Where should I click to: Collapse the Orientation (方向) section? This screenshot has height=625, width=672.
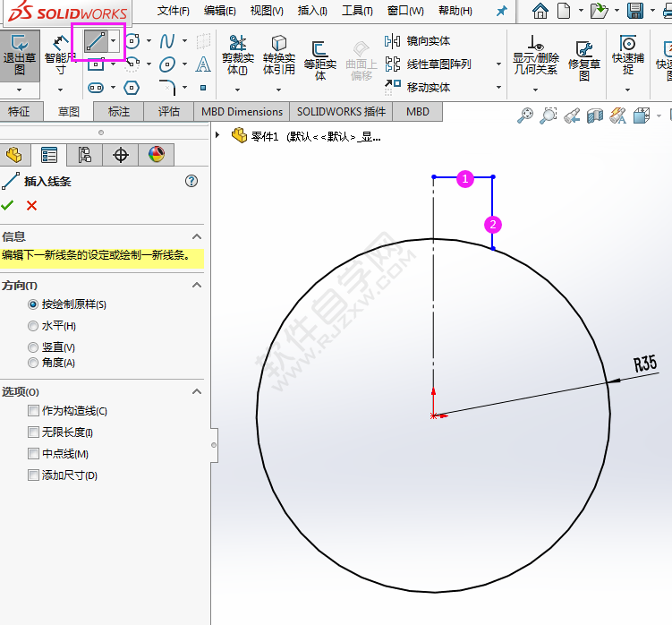197,286
